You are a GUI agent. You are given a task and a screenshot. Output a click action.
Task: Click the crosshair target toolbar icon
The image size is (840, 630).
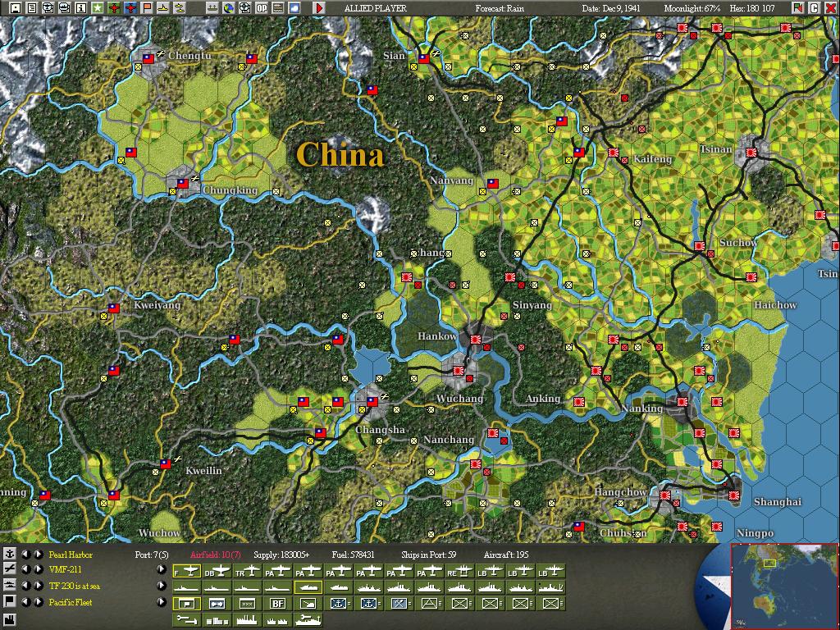[x=244, y=8]
